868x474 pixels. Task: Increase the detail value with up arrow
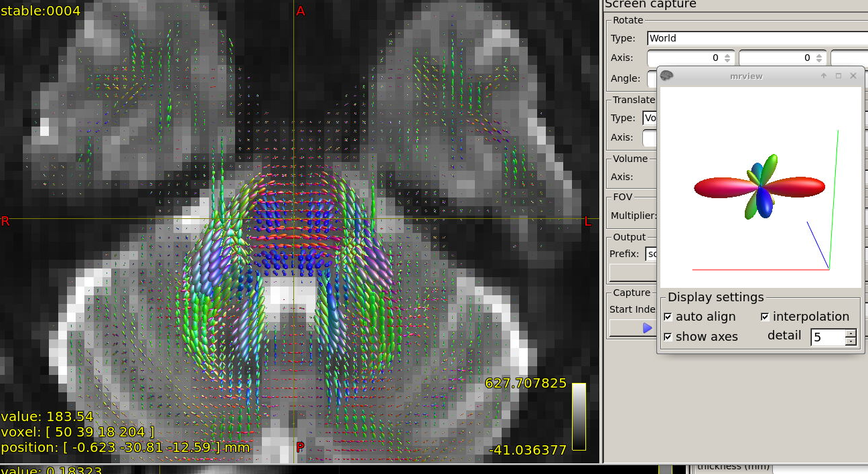click(x=851, y=333)
